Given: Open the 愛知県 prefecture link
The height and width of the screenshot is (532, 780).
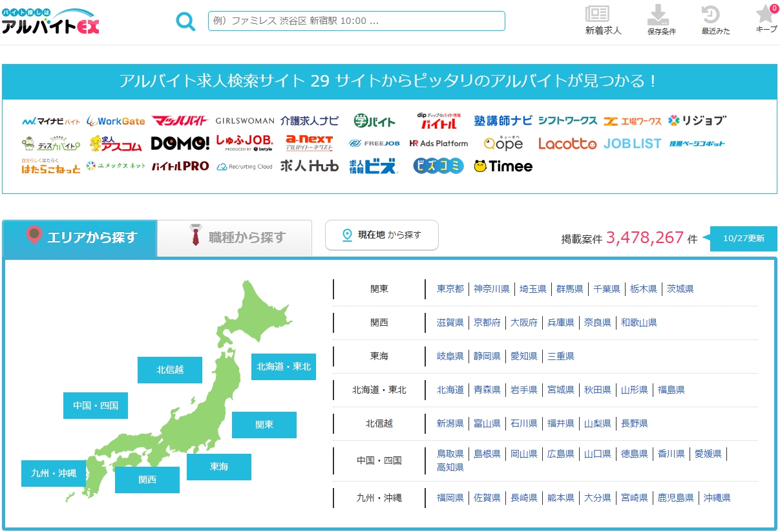Looking at the screenshot, I should (x=524, y=356).
